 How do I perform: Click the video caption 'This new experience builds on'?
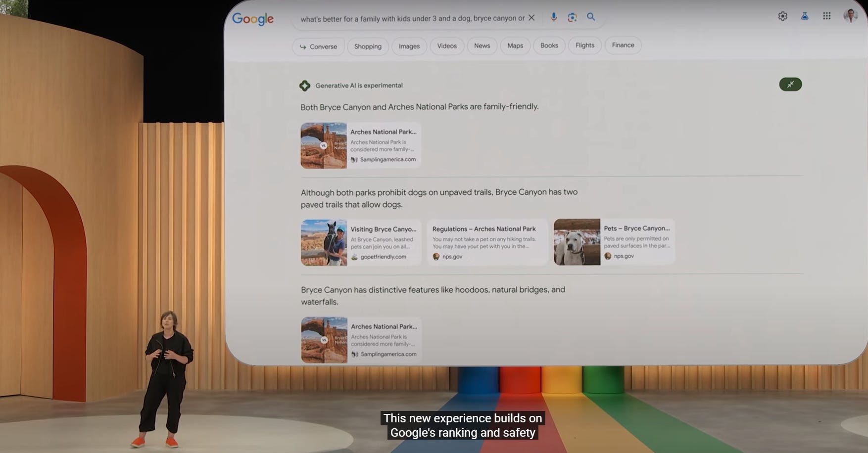[x=463, y=418]
